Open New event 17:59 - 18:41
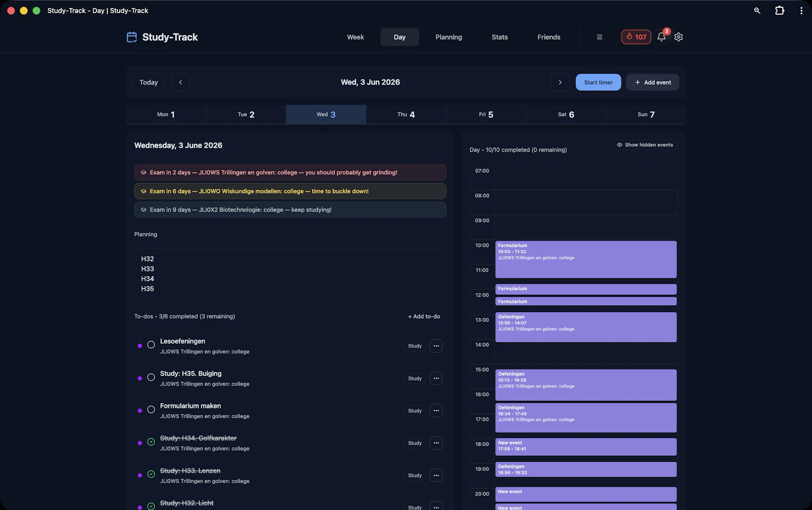Viewport: 812px width, 510px height. click(586, 447)
